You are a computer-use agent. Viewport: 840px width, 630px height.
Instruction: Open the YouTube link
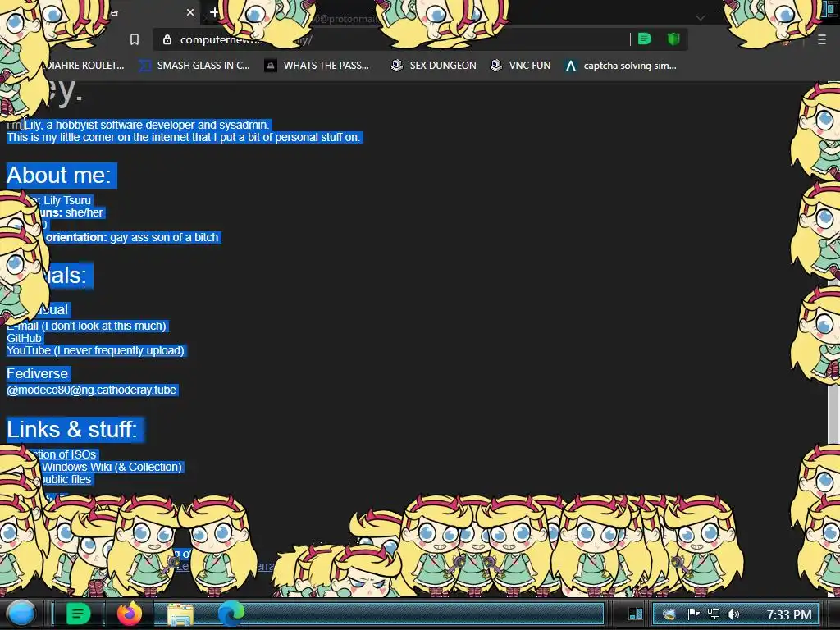pos(95,350)
